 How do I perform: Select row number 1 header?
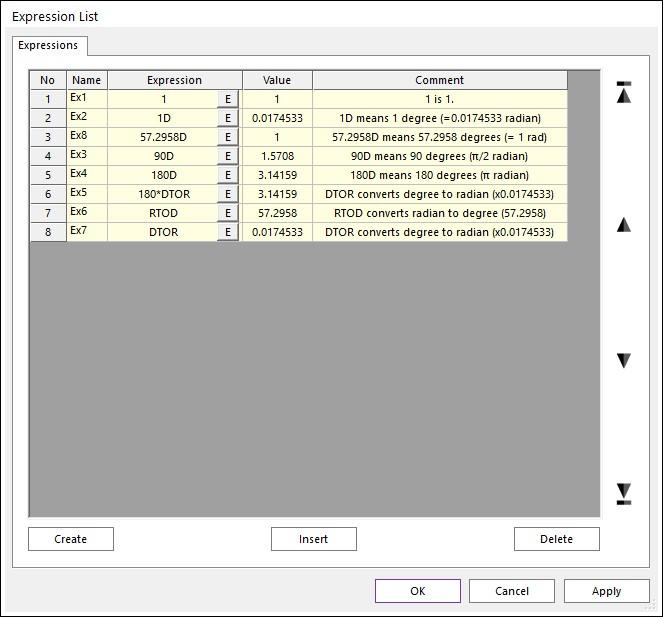tap(48, 99)
